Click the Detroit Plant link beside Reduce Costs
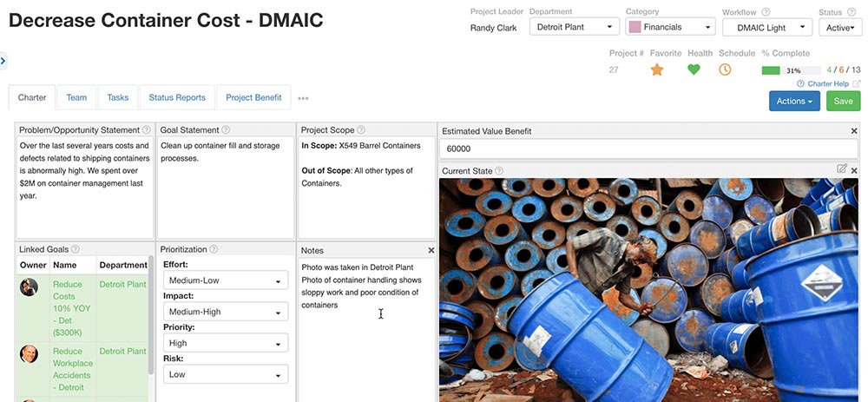This screenshot has height=402, width=868. click(123, 284)
